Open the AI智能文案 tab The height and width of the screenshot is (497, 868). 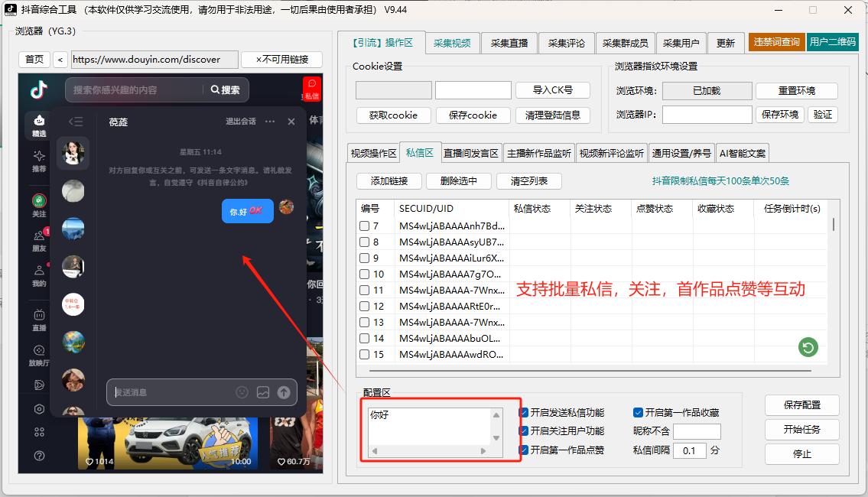(x=741, y=152)
